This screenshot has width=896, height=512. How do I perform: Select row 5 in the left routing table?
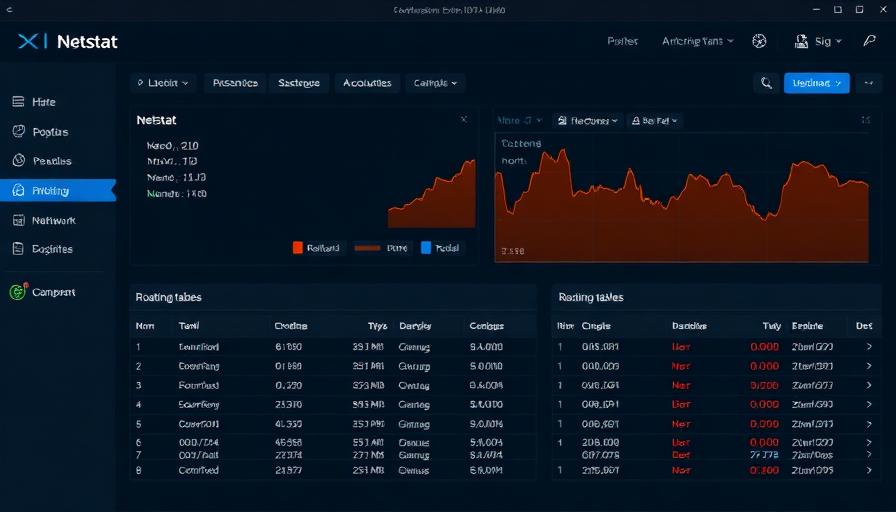tap(333, 424)
